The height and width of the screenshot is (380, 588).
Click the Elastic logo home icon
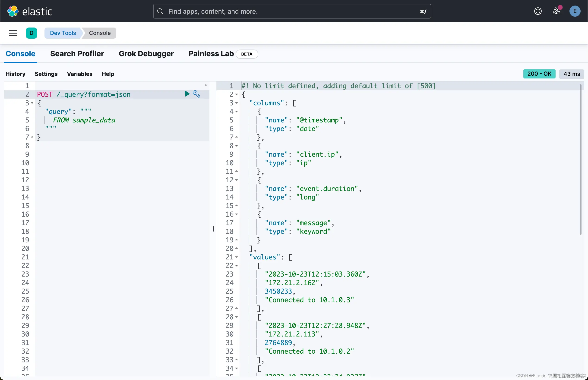pyautogui.click(x=13, y=11)
